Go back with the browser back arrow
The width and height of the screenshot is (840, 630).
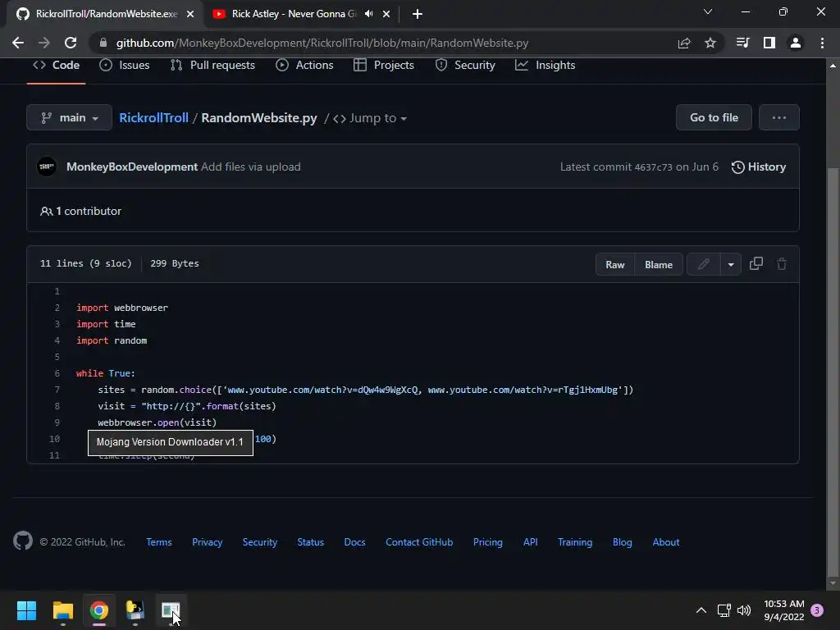[18, 43]
